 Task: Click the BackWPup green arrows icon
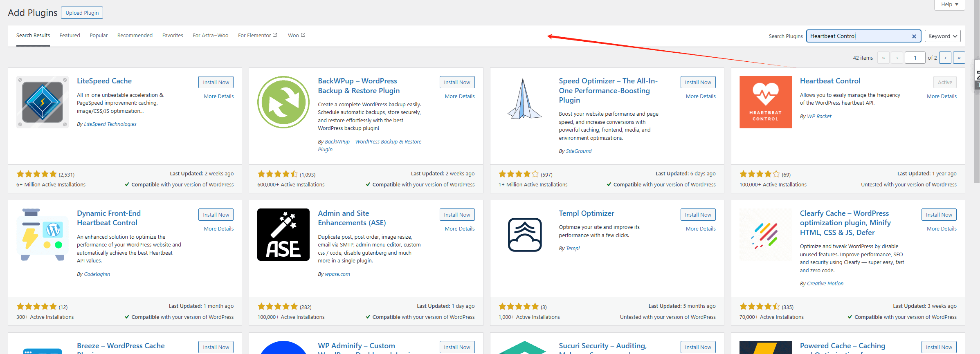pyautogui.click(x=283, y=102)
